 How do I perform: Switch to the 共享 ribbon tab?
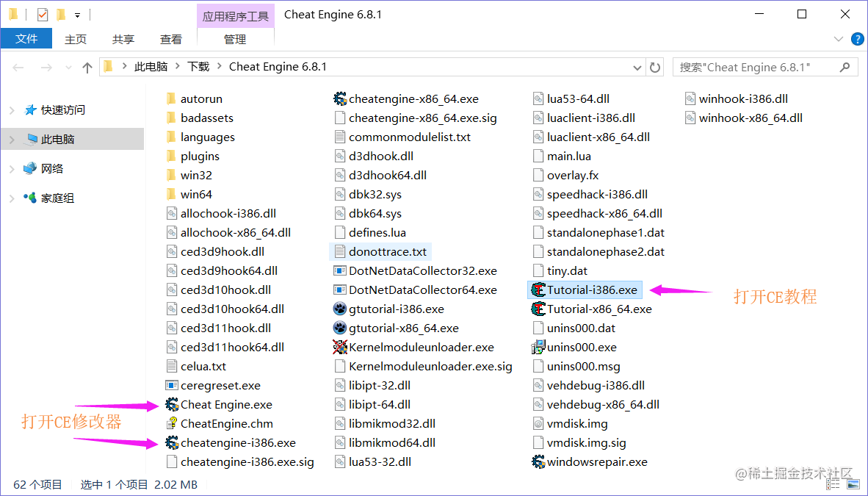tap(123, 40)
